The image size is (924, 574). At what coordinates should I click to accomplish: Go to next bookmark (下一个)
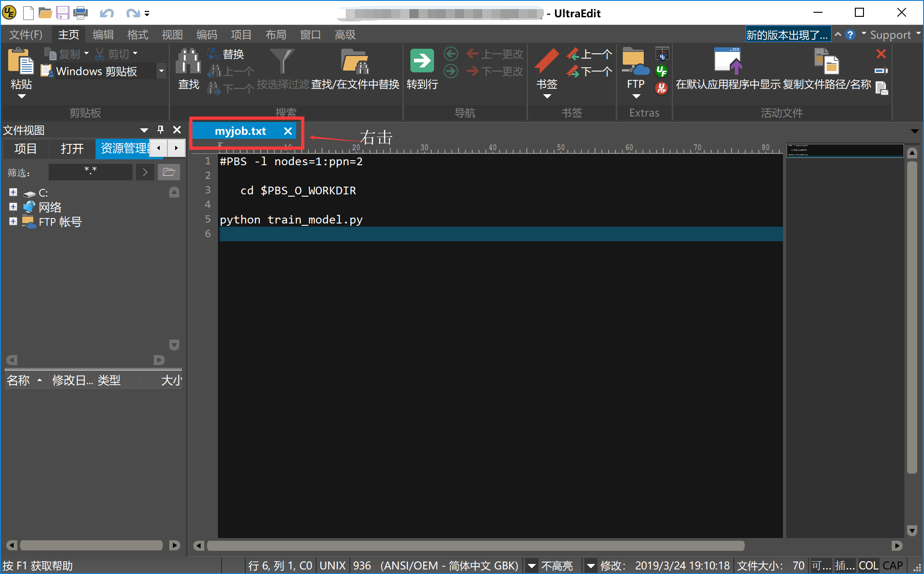click(x=590, y=71)
